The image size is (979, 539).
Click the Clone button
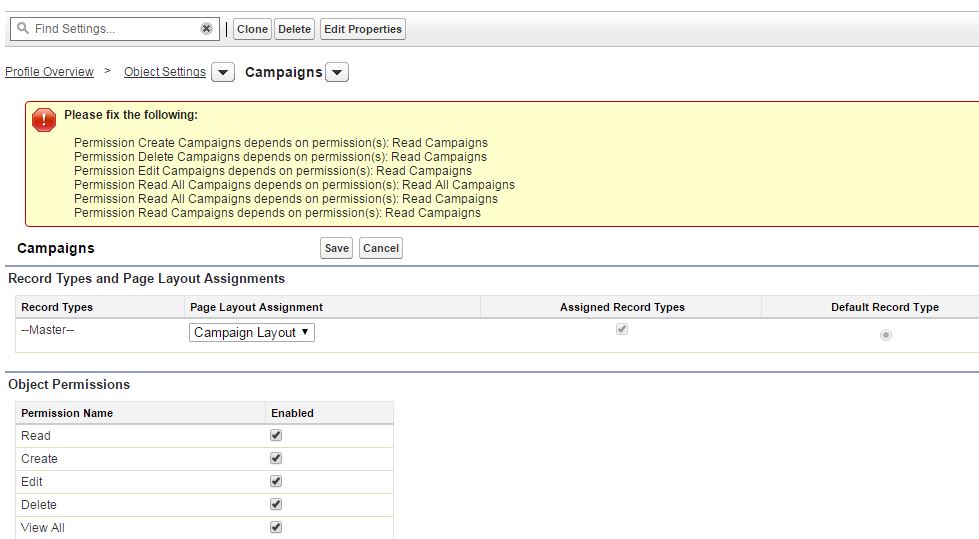[x=252, y=29]
